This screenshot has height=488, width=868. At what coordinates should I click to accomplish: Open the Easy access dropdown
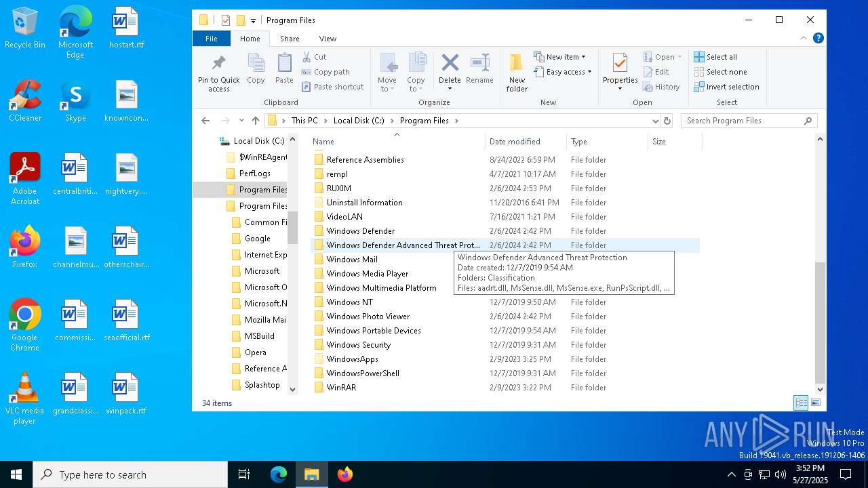(563, 72)
